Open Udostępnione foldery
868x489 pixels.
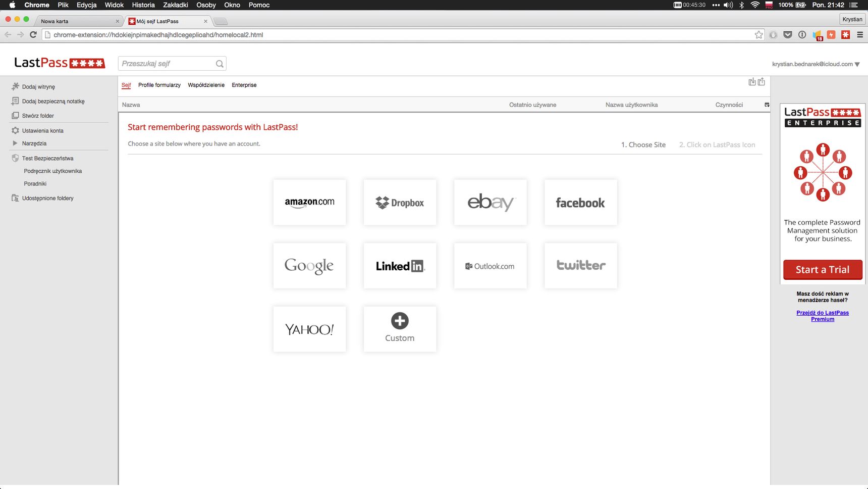(47, 198)
